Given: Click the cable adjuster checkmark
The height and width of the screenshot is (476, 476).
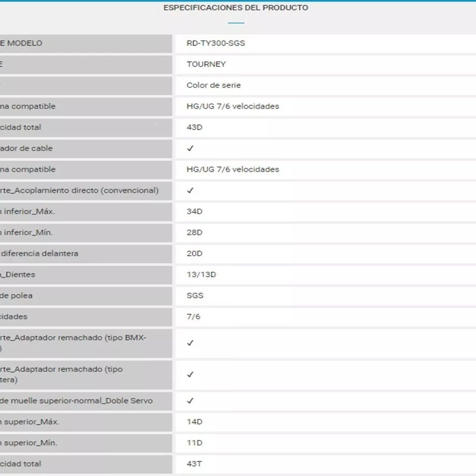Looking at the screenshot, I should click(x=190, y=148).
